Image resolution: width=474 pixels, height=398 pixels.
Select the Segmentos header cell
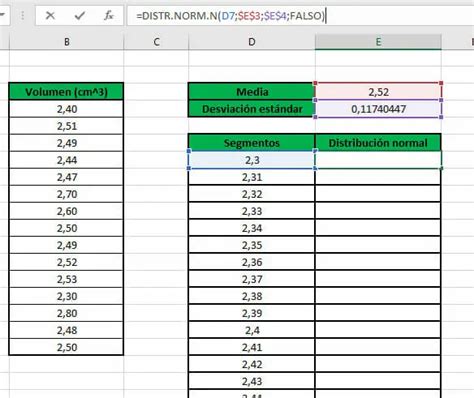click(x=252, y=143)
